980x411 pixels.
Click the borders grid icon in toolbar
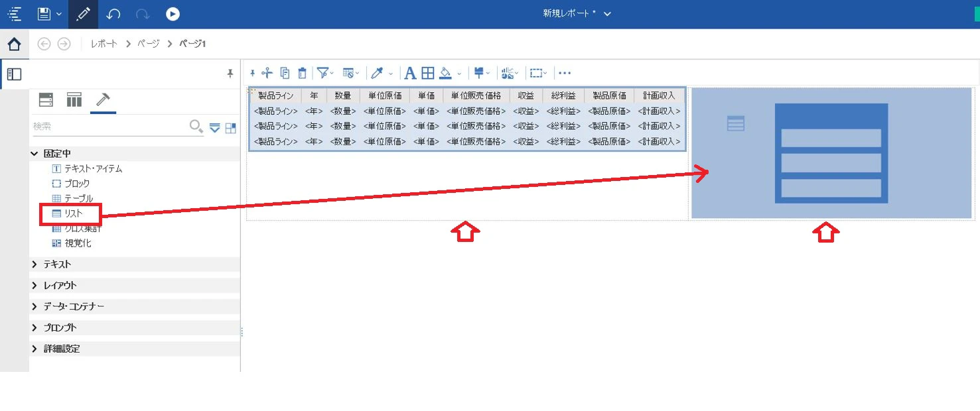coord(428,73)
